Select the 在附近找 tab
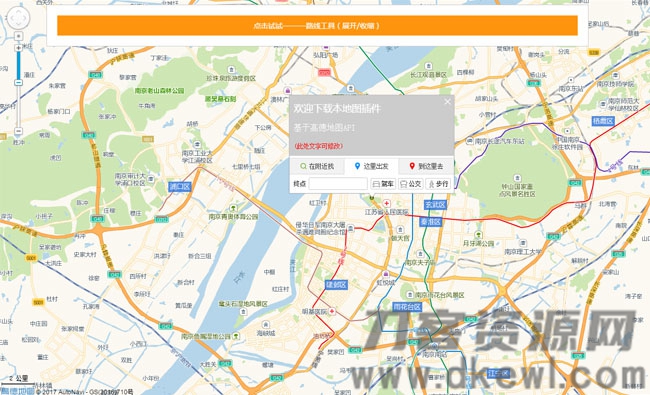This screenshot has height=395, width=650. pos(317,166)
